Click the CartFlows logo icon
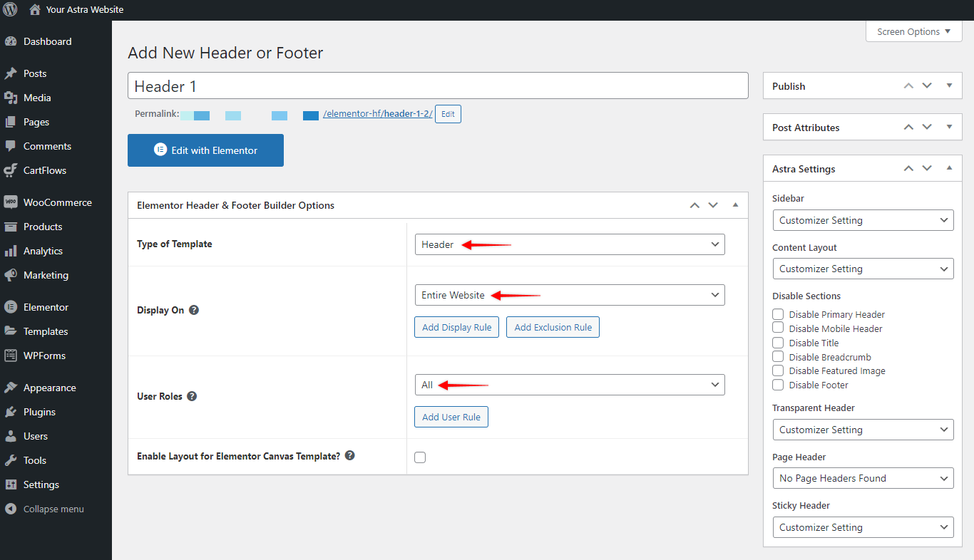Viewport: 974px width, 560px height. click(x=11, y=170)
